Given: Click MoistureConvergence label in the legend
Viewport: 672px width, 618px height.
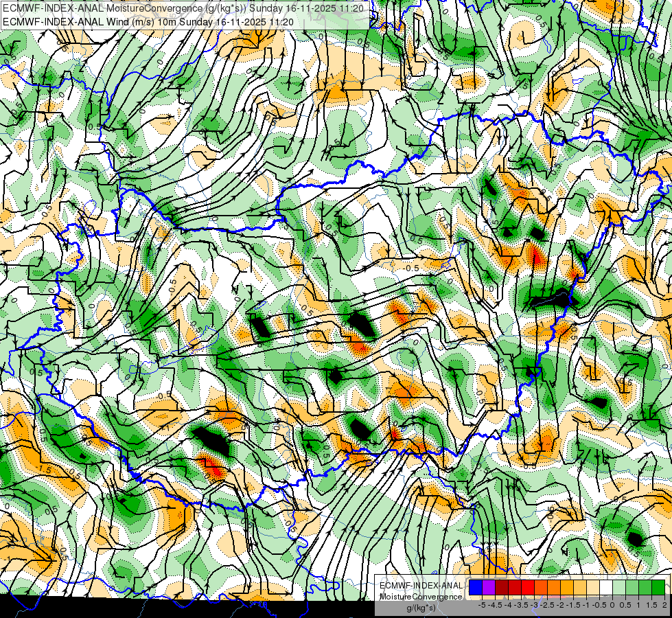Looking at the screenshot, I should tap(421, 597).
